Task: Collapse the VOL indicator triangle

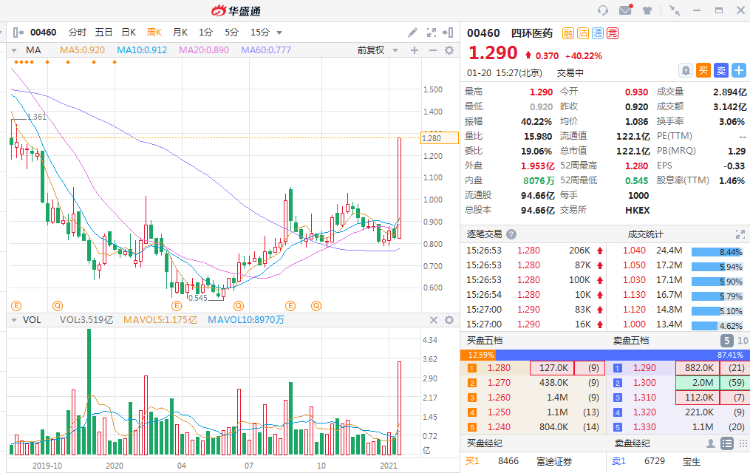Action: tap(14, 320)
